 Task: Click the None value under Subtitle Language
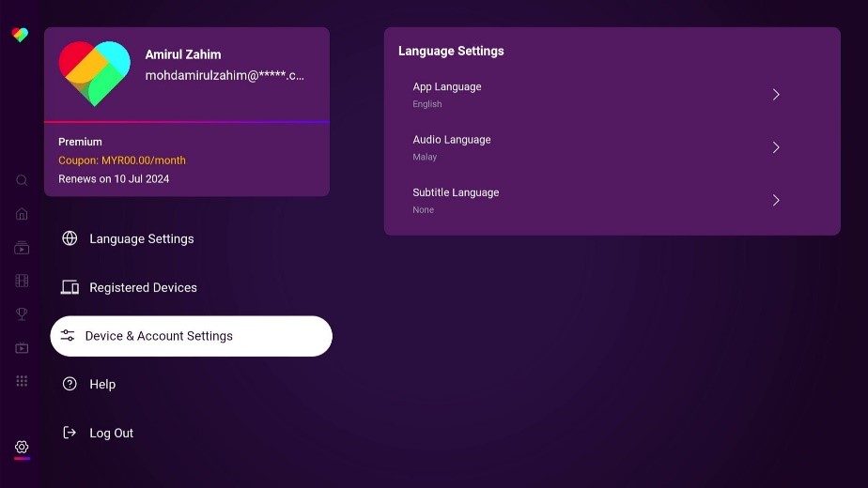pyautogui.click(x=423, y=209)
